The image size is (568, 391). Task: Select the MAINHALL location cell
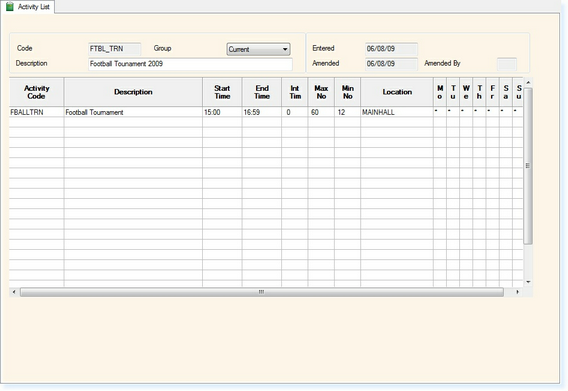pyautogui.click(x=397, y=112)
